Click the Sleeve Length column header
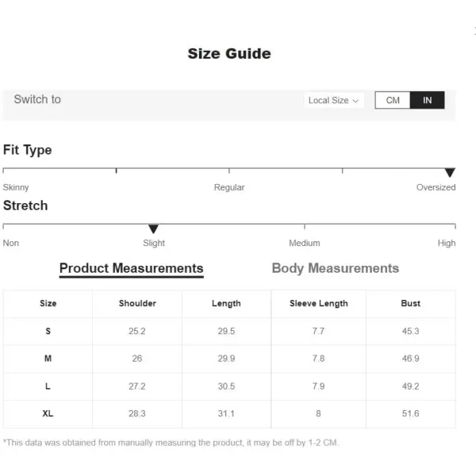This screenshot has width=476, height=476. click(318, 303)
